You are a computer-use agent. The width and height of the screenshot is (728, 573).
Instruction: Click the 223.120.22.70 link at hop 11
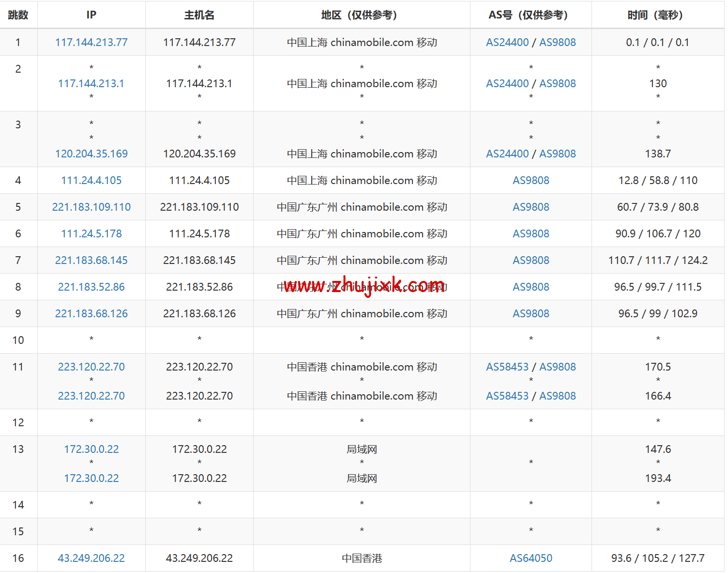[91, 367]
